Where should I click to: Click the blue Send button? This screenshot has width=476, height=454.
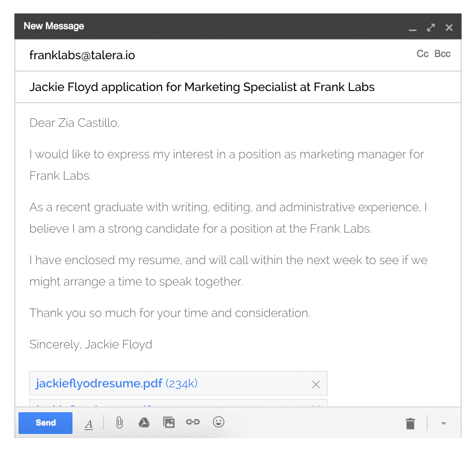click(45, 423)
